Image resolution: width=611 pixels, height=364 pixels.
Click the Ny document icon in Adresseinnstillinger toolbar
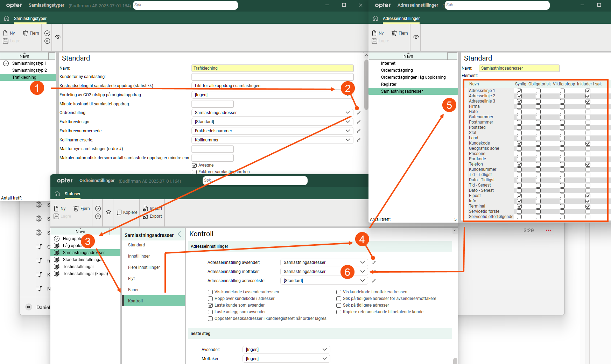point(374,33)
